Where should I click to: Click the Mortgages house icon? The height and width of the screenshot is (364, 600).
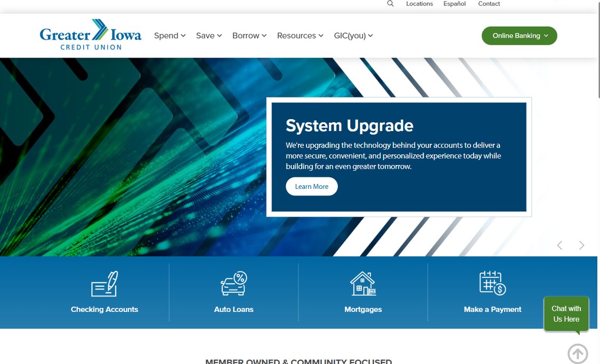tap(363, 283)
